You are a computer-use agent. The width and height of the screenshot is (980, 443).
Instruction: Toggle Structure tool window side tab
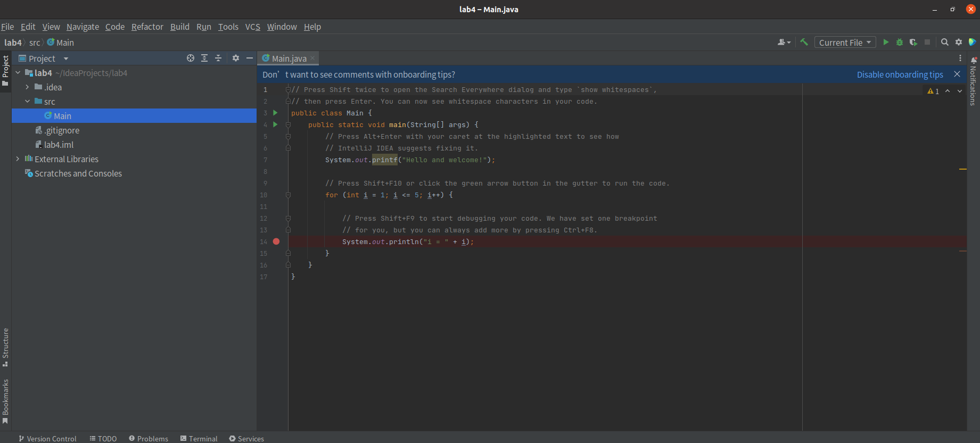(5, 347)
